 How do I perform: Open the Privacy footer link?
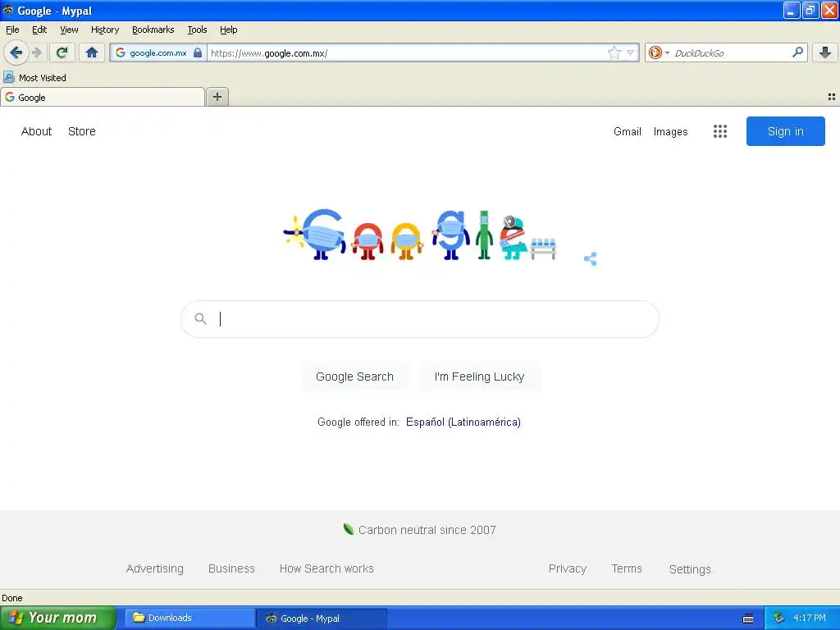pos(568,568)
